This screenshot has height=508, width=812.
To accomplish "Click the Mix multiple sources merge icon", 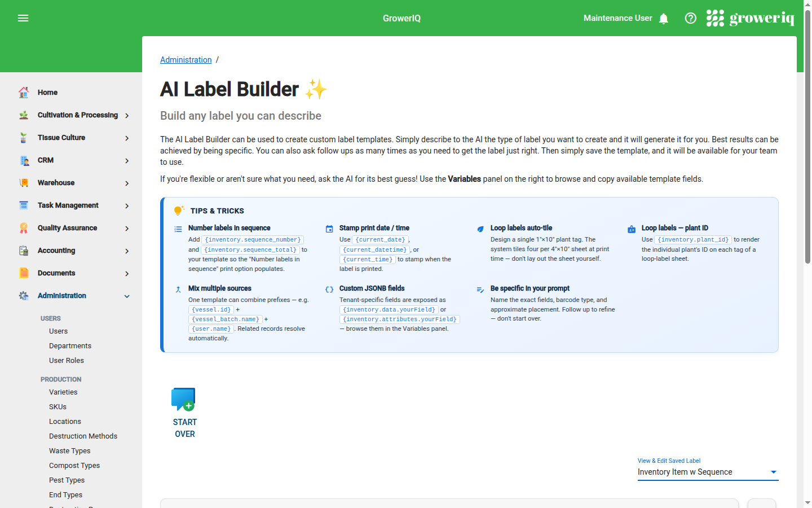I will (178, 290).
